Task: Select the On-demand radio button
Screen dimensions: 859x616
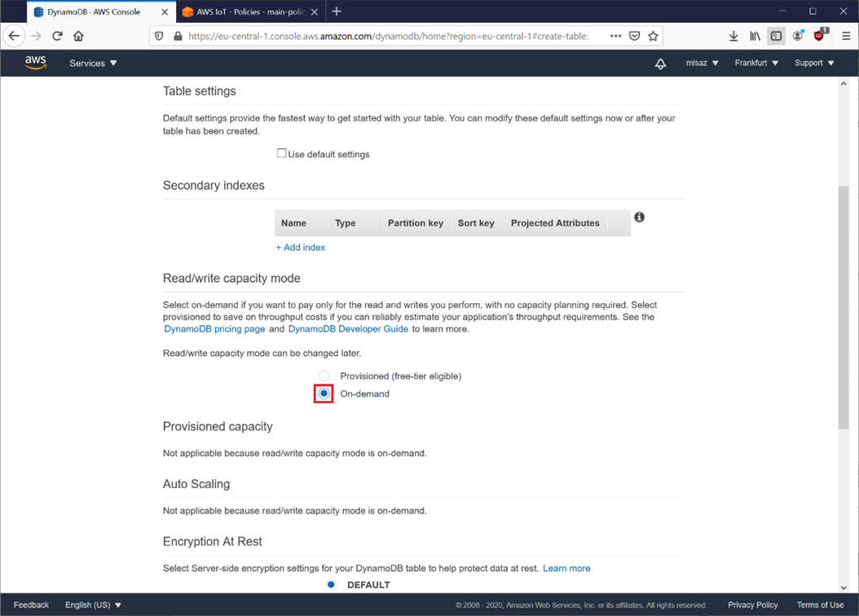Action: 324,393
